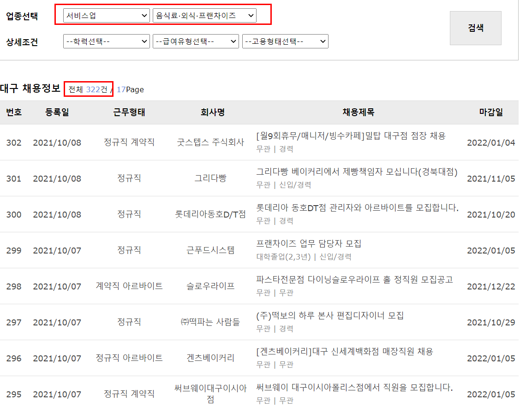Select row number 299
Viewport: 532px width, 407px height.
click(x=14, y=250)
